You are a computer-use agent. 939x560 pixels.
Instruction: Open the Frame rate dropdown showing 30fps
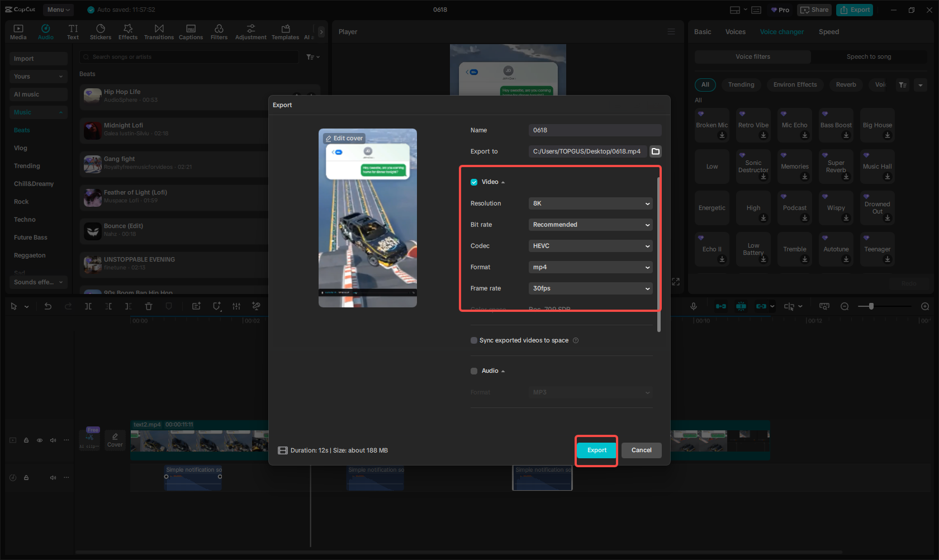[x=590, y=288]
